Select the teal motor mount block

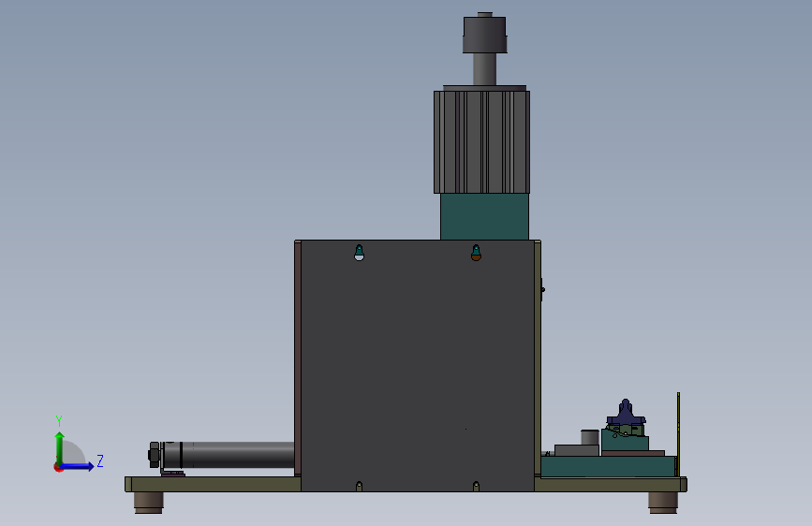(485, 217)
